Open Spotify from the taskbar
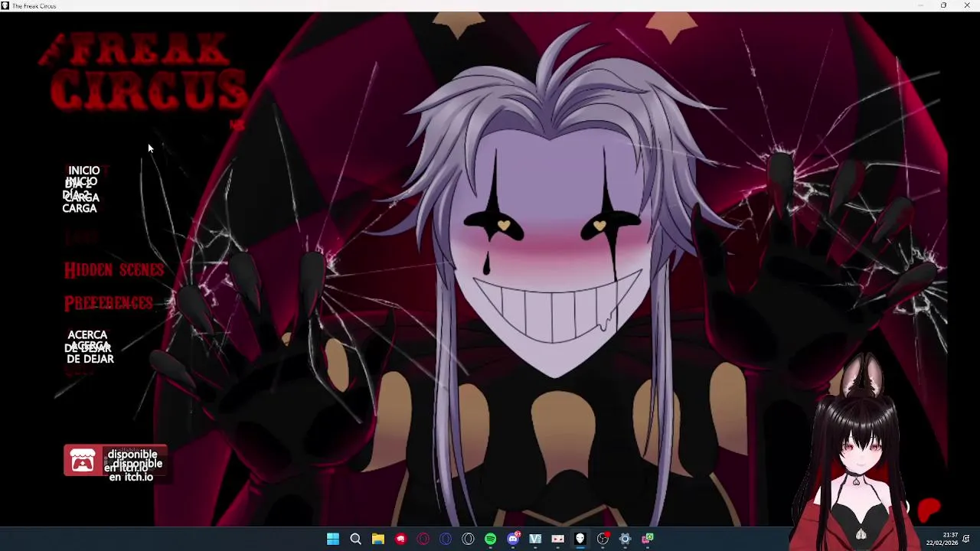Screen dimensions: 980x551 point(490,539)
